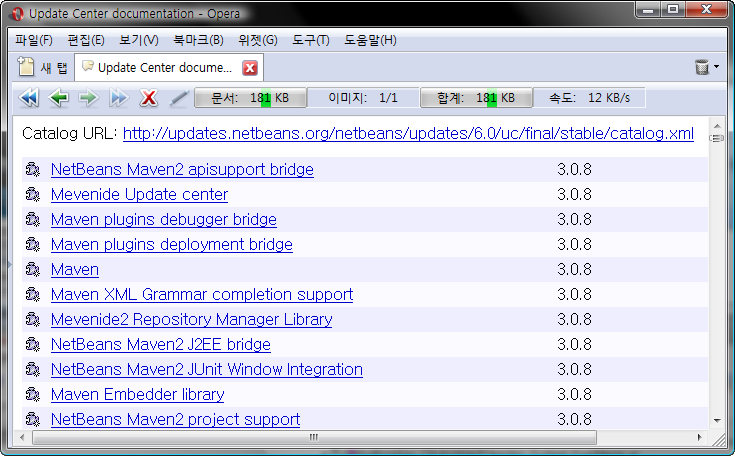Open the catalog.xml URL link
735x456 pixels.
pos(408,134)
